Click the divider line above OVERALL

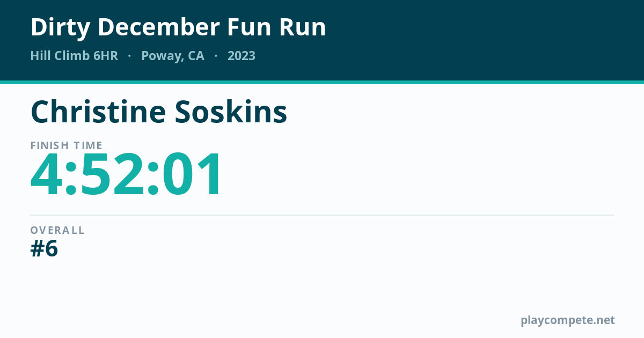click(x=322, y=215)
